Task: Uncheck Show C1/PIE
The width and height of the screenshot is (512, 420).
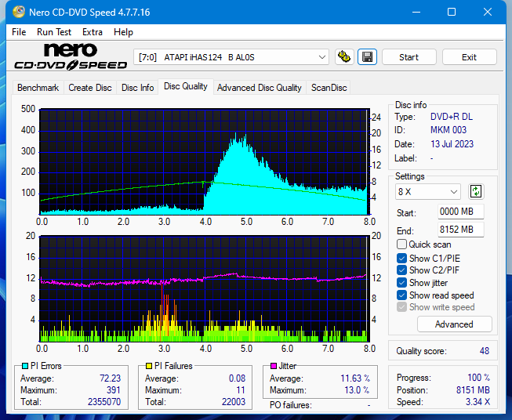Action: pyautogui.click(x=401, y=258)
